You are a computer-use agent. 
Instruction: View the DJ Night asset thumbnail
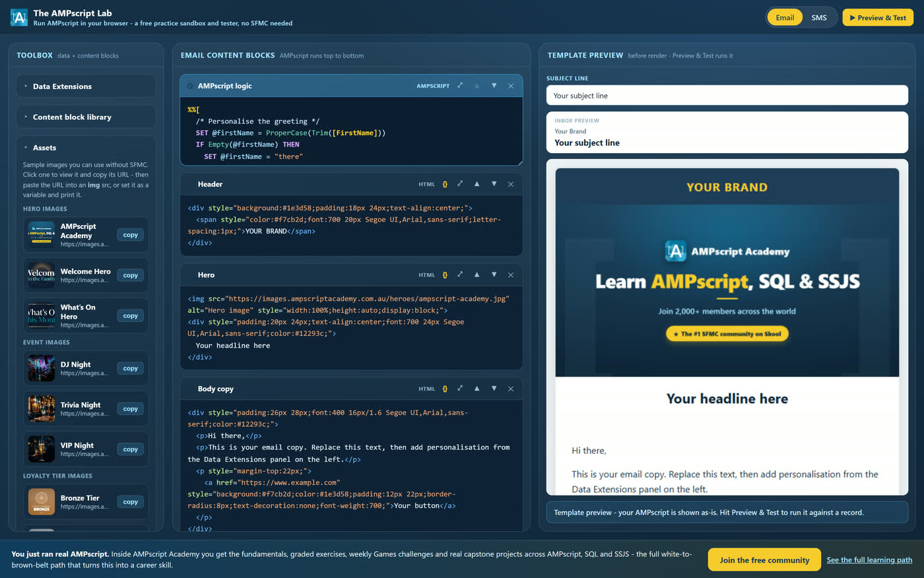[42, 368]
